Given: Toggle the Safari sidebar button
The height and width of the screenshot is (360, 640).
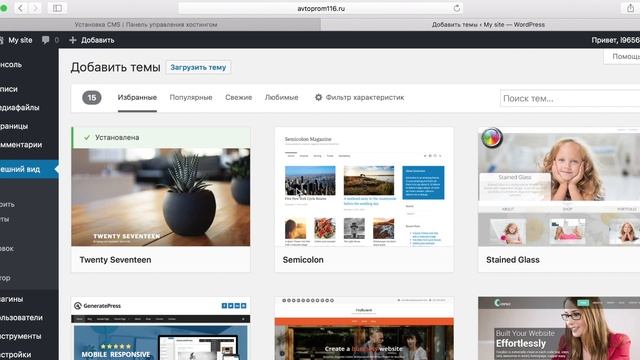Looking at the screenshot, I should pos(57,8).
